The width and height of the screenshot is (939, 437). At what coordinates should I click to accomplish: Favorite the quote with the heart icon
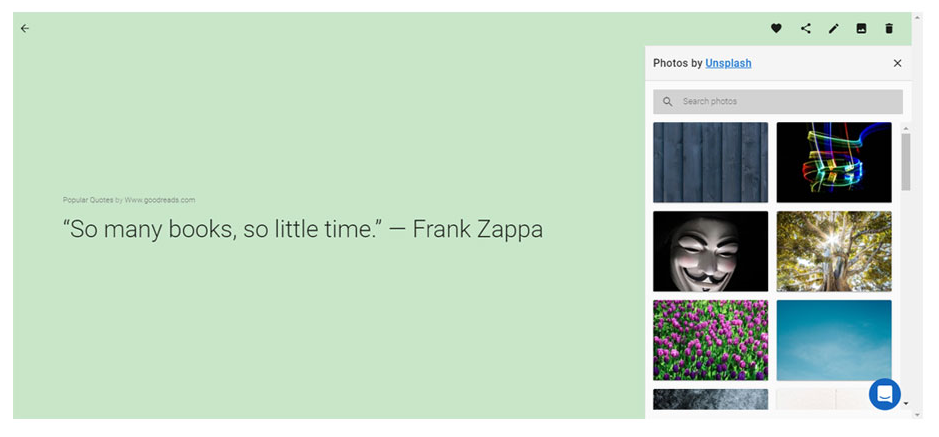point(776,28)
